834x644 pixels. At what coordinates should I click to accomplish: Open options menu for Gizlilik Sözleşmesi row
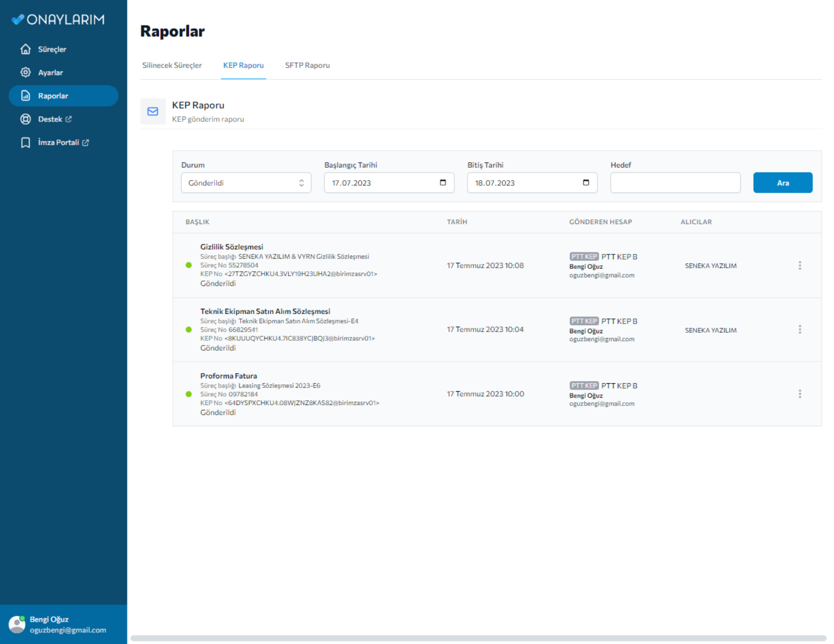pyautogui.click(x=799, y=265)
